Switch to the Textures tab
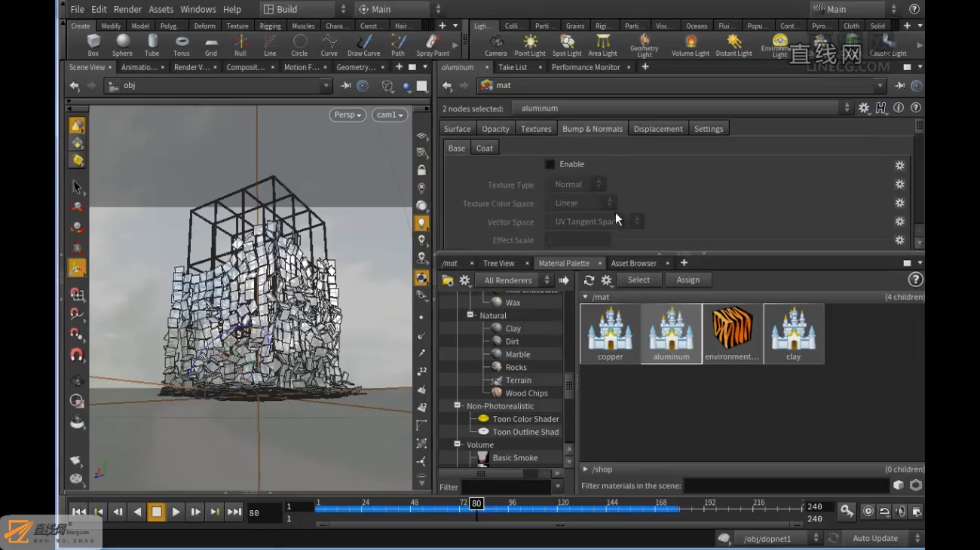 point(536,129)
